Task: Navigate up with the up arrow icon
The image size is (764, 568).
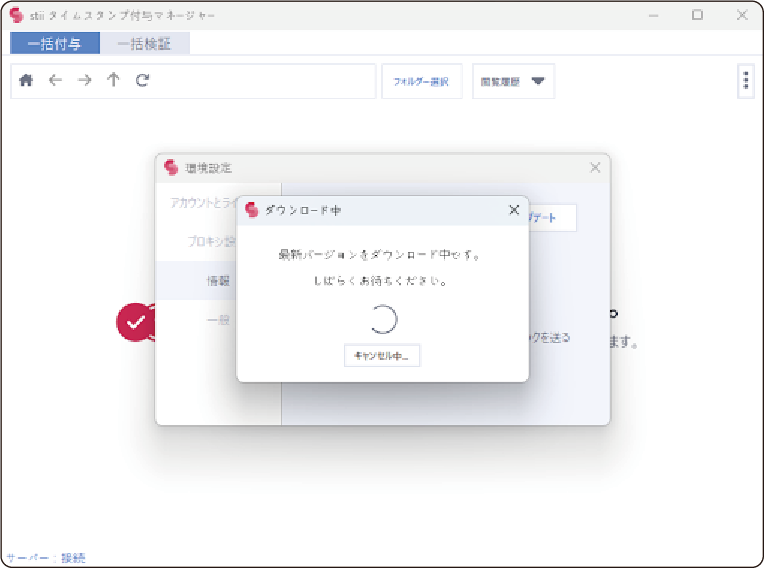Action: [x=113, y=81]
